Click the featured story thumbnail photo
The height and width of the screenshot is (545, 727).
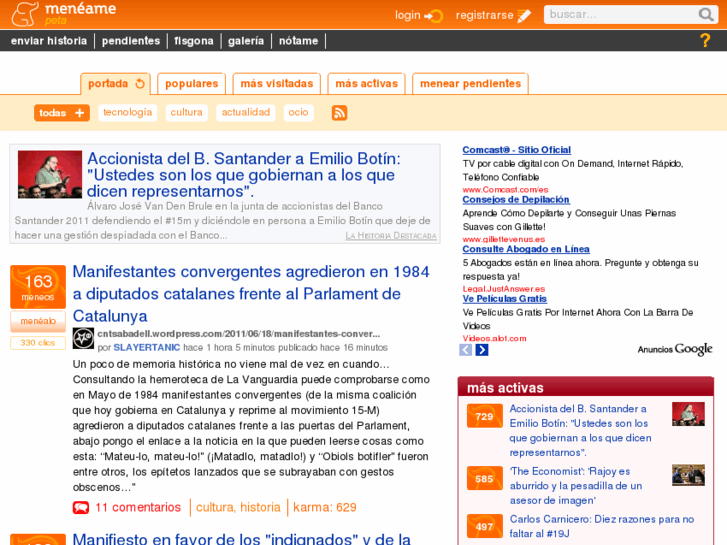50,174
